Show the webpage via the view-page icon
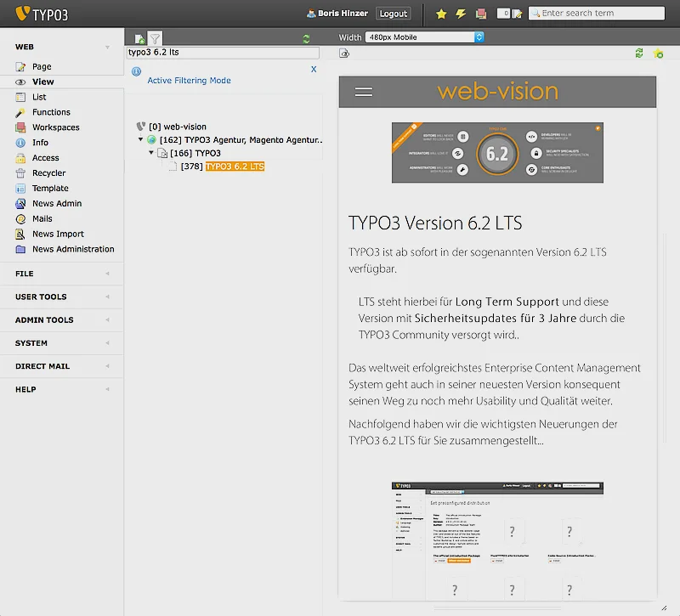The height and width of the screenshot is (616, 680). [x=343, y=53]
